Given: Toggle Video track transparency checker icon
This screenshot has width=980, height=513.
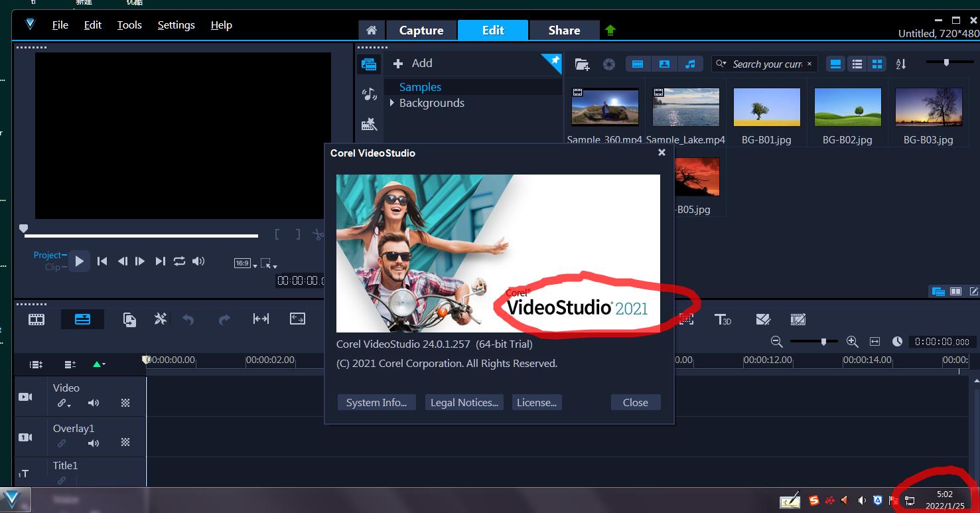Looking at the screenshot, I should 125,403.
